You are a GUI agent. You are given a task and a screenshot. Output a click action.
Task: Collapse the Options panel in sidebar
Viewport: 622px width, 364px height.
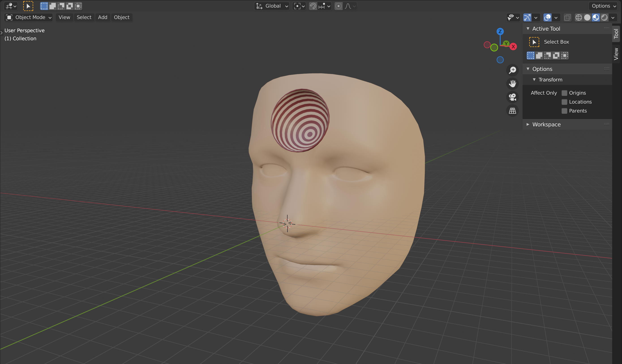528,69
